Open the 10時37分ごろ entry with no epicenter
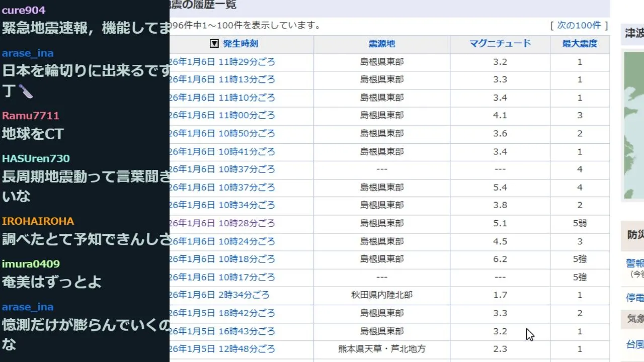 pyautogui.click(x=222, y=169)
